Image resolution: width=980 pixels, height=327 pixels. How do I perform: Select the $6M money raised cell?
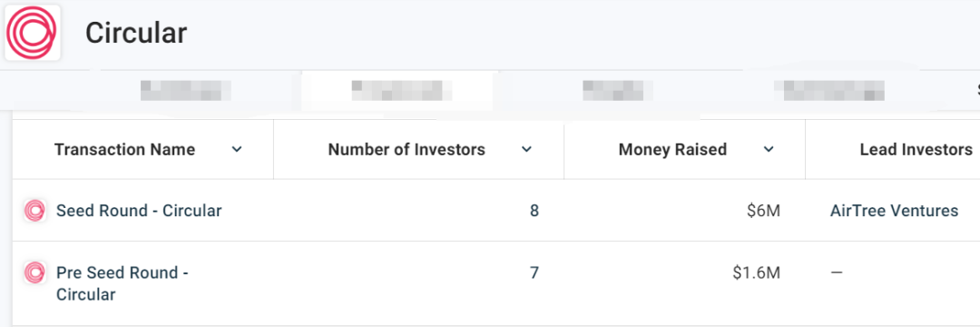point(763,211)
